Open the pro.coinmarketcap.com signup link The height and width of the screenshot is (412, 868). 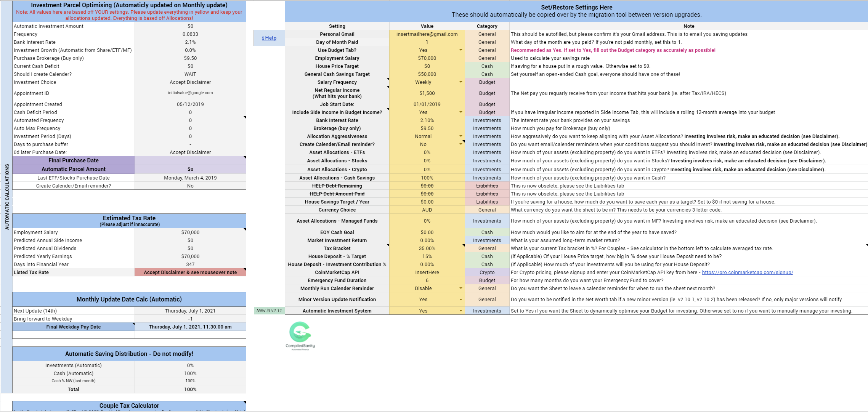[748, 272]
